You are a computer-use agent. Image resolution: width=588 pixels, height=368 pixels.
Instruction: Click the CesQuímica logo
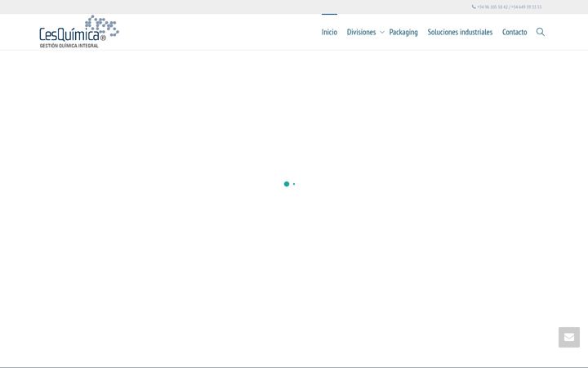79,32
